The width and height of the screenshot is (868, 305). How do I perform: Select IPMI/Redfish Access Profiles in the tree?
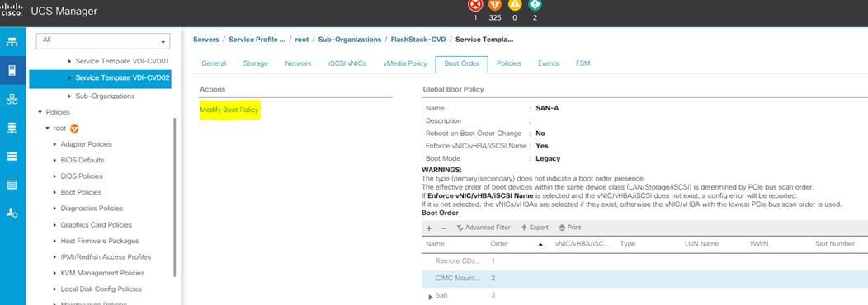click(x=106, y=257)
